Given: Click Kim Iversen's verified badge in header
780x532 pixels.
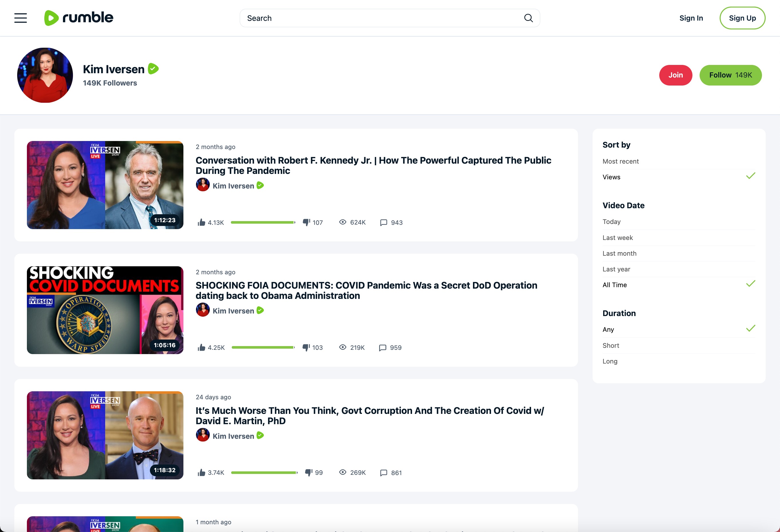Looking at the screenshot, I should [153, 69].
